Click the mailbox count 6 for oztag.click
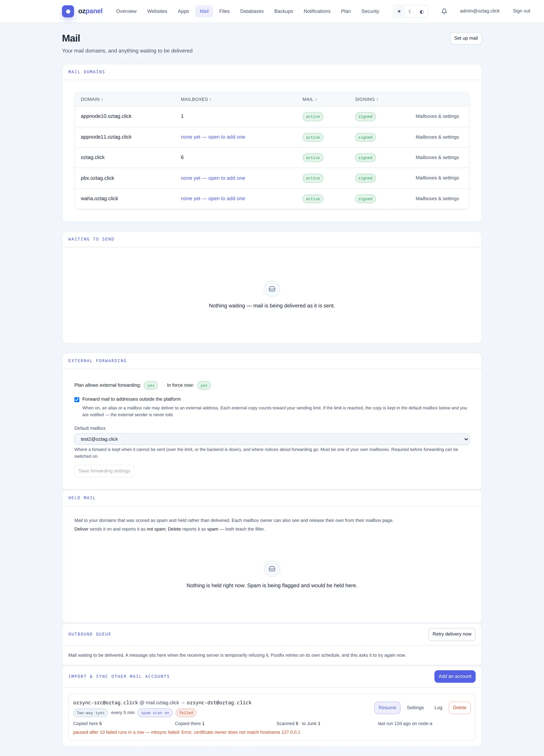Viewport: 544px width, 756px height. [x=182, y=157]
